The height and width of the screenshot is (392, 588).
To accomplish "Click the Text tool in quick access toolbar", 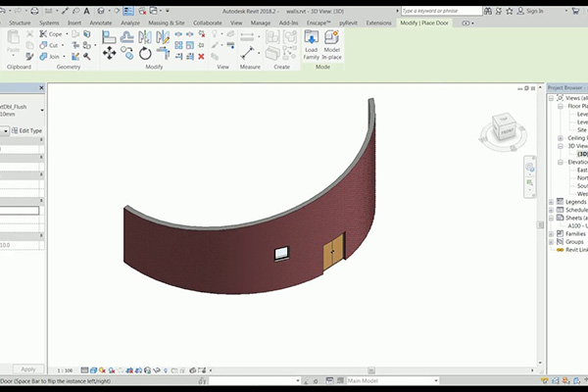I will pyautogui.click(x=86, y=11).
